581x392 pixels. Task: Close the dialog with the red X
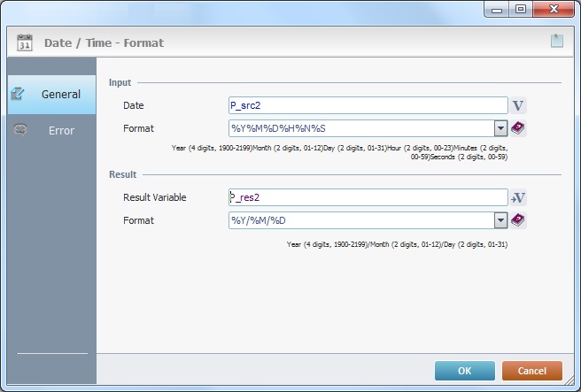[x=554, y=9]
